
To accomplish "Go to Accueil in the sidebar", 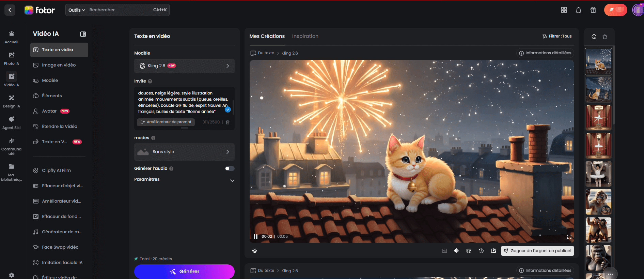I will 11,37.
